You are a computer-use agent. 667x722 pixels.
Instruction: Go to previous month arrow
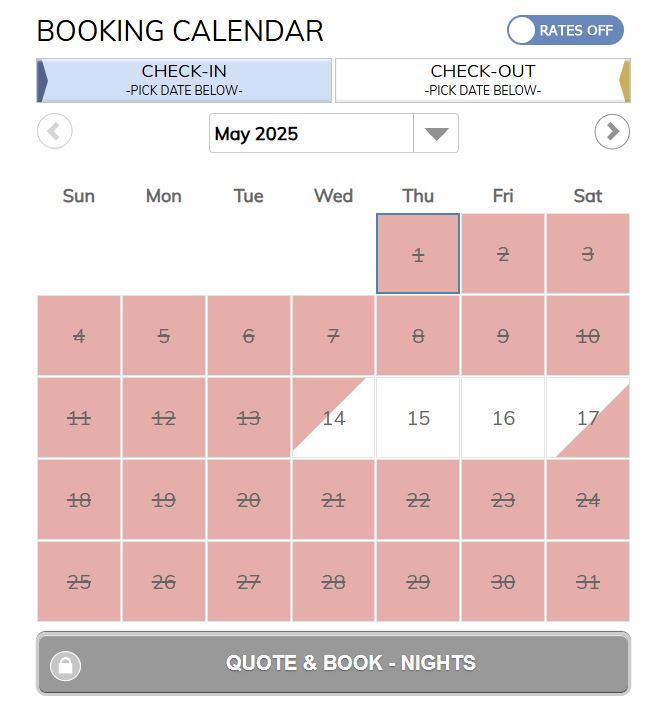55,131
